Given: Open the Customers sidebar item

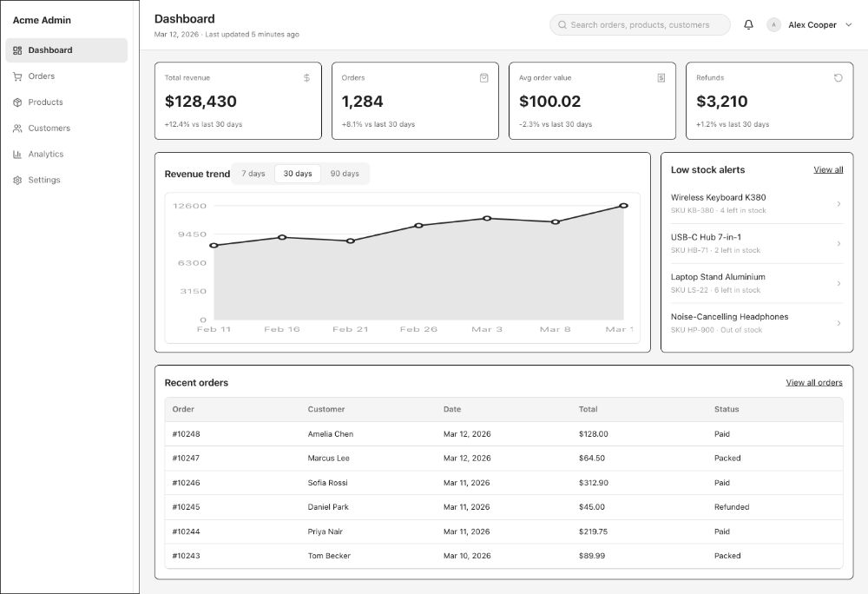Looking at the screenshot, I should click(x=67, y=129).
